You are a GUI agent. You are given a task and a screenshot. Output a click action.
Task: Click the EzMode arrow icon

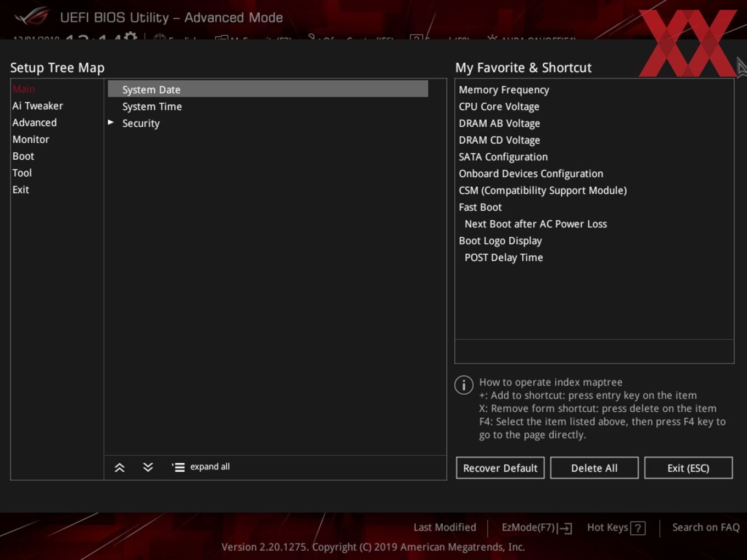pos(565,528)
